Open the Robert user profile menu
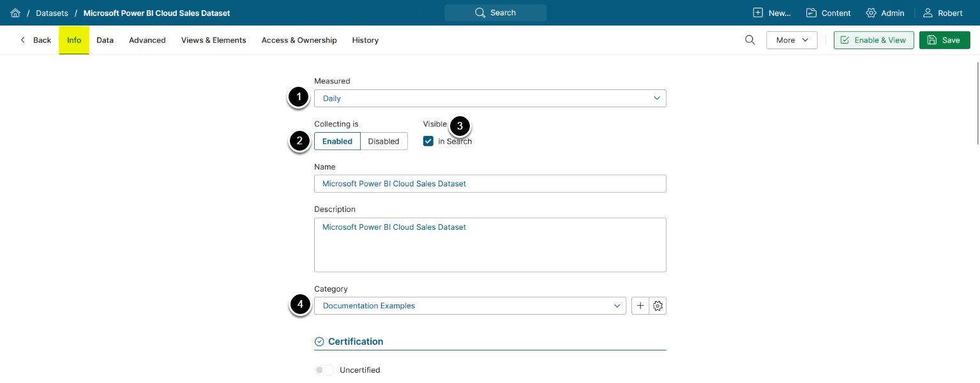This screenshot has height=383, width=980. (943, 13)
